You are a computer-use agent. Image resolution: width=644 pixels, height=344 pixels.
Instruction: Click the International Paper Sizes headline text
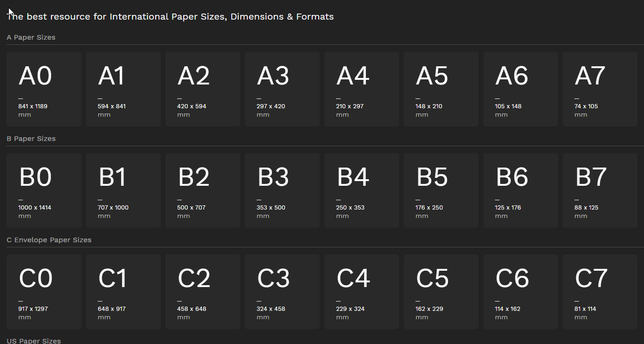(170, 17)
